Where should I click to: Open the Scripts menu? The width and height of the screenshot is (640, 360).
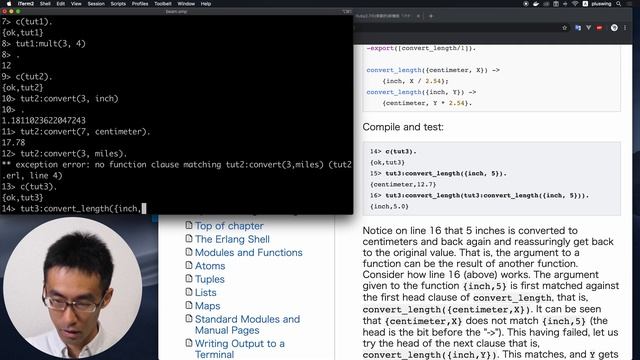click(118, 4)
